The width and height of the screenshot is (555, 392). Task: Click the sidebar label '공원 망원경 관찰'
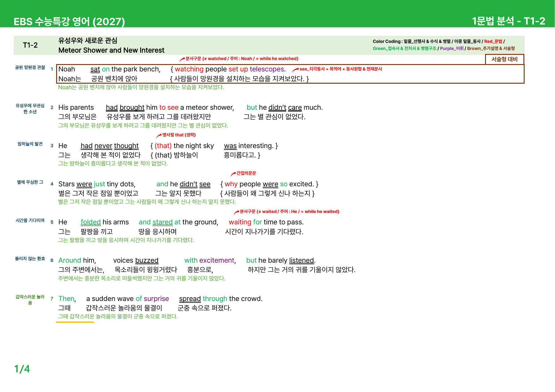coord(30,67)
